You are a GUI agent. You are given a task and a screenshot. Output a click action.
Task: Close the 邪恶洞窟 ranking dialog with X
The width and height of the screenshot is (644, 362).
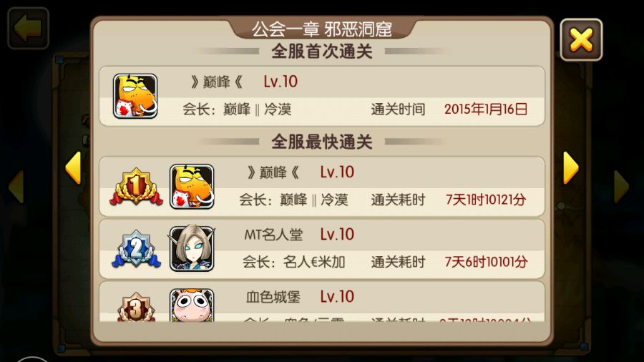point(581,40)
